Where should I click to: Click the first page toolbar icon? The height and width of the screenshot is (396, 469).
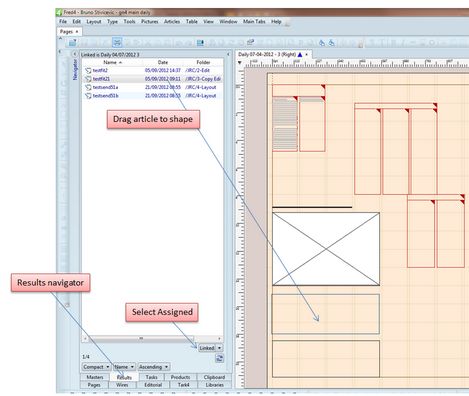coord(72,42)
